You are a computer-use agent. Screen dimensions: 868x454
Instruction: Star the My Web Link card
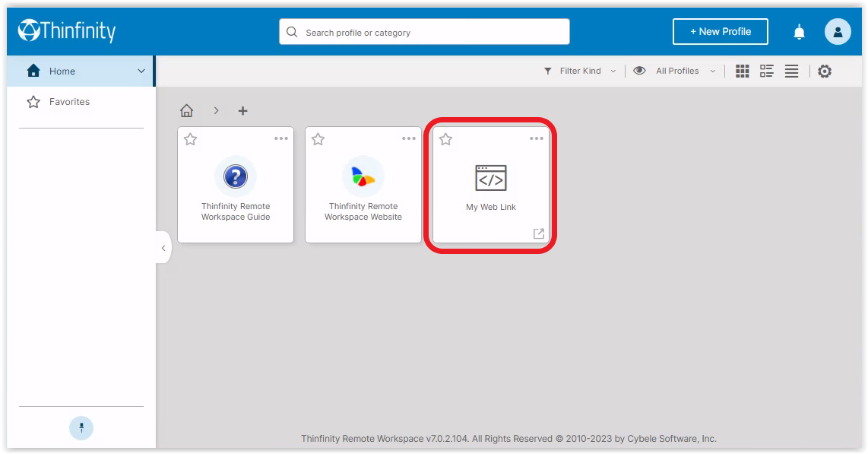[445, 139]
